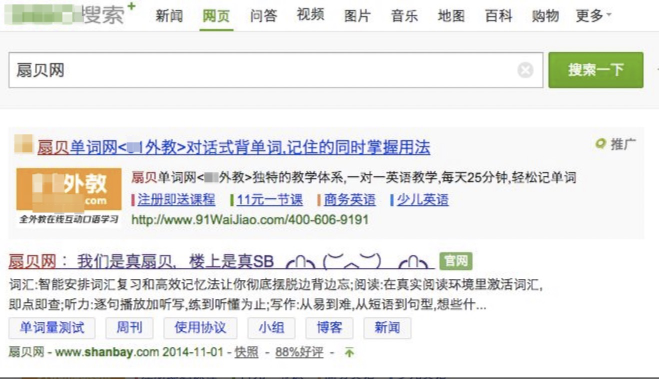Click the 91WaiJiao.com URL text

(x=250, y=220)
